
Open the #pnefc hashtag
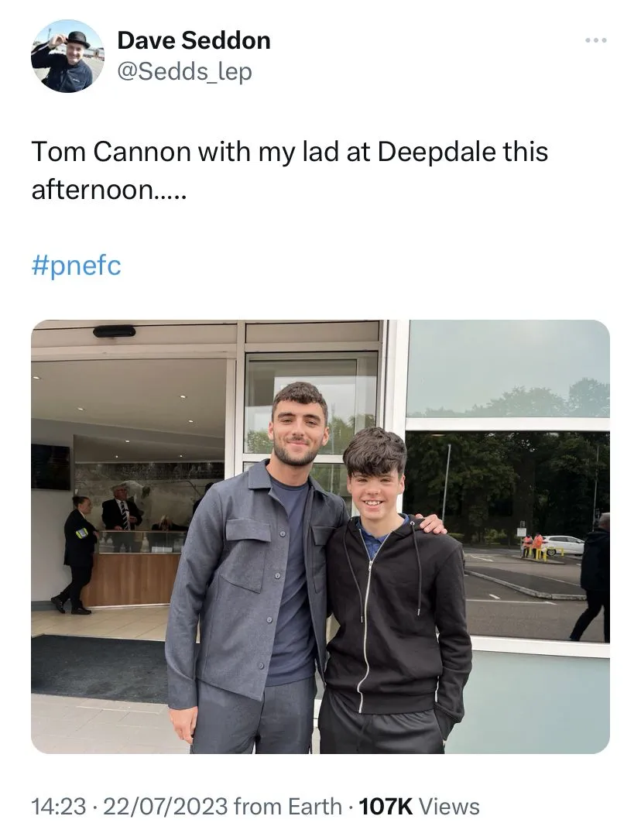tap(76, 266)
